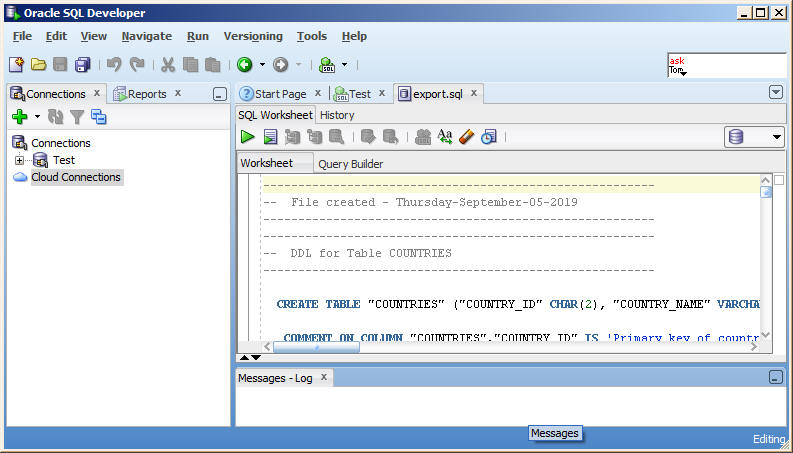Screen dimensions: 793x453
Task: Click the Open folder icon in main toolbar
Action: click(38, 65)
